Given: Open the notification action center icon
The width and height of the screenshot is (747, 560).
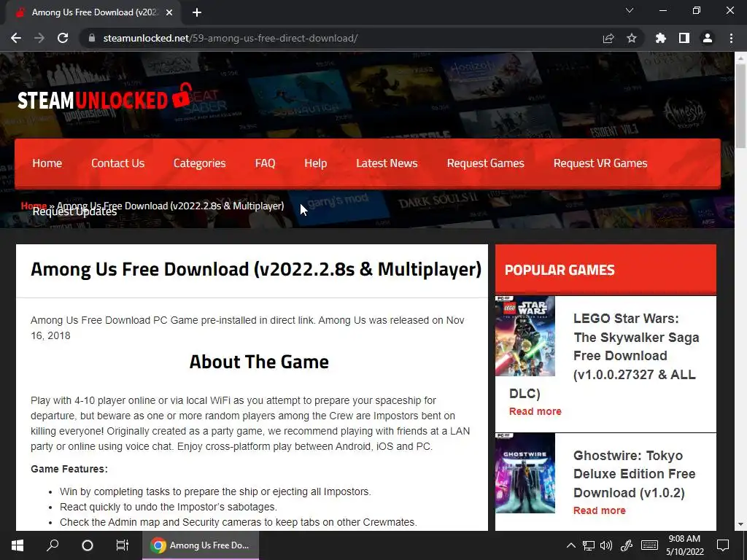Looking at the screenshot, I should tap(723, 545).
